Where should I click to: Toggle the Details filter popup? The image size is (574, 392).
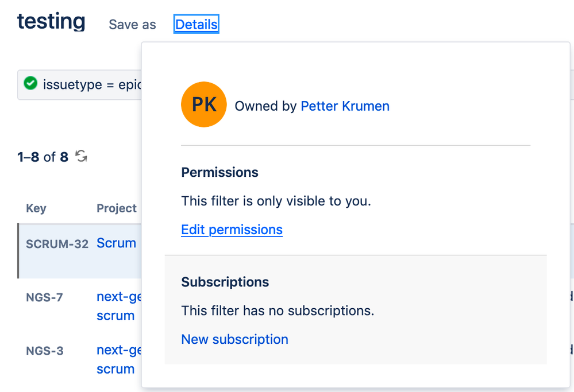(197, 25)
